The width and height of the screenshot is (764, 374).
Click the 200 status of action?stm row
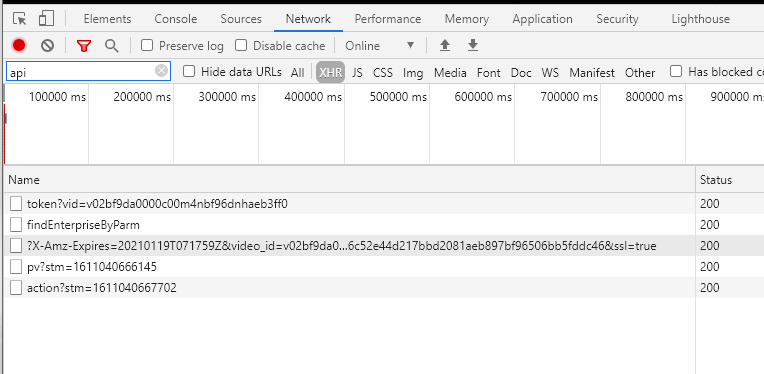(x=709, y=287)
